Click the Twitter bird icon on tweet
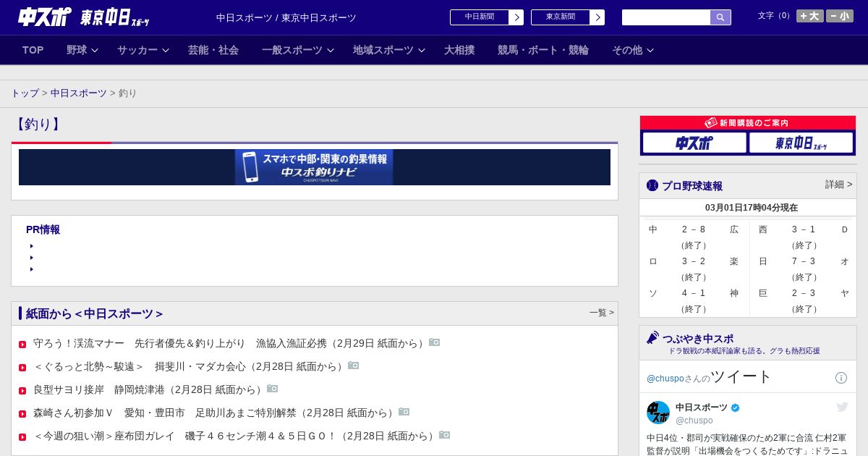 (x=842, y=407)
